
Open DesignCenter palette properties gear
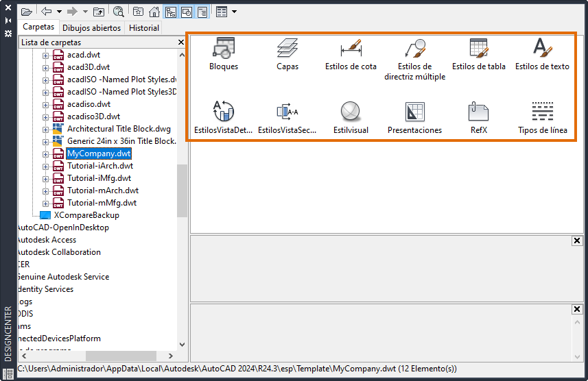click(x=8, y=34)
